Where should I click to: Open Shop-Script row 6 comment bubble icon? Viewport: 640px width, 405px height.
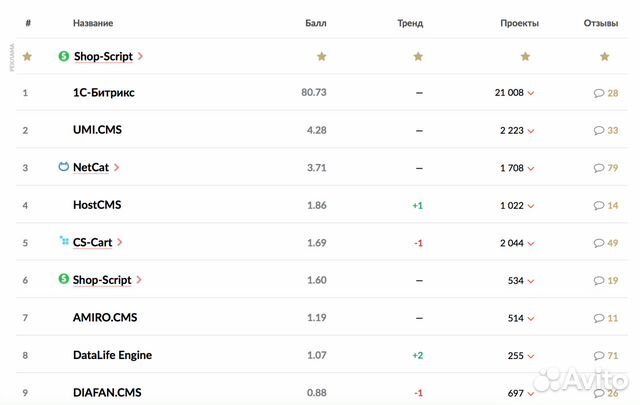(x=599, y=281)
